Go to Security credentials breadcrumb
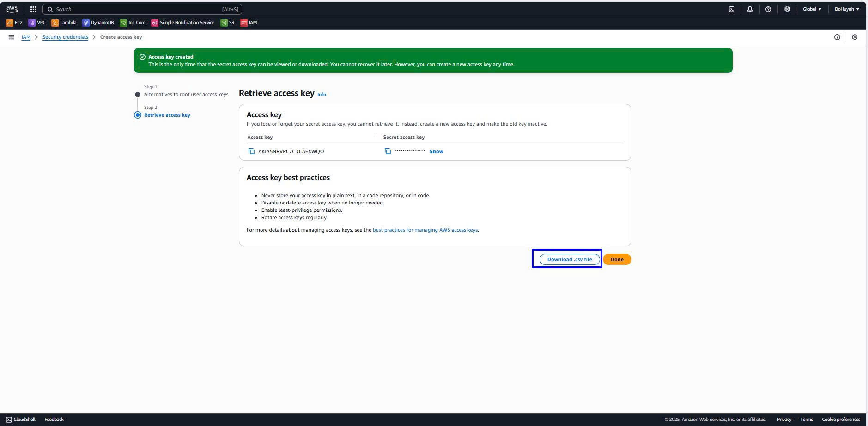 (x=65, y=37)
